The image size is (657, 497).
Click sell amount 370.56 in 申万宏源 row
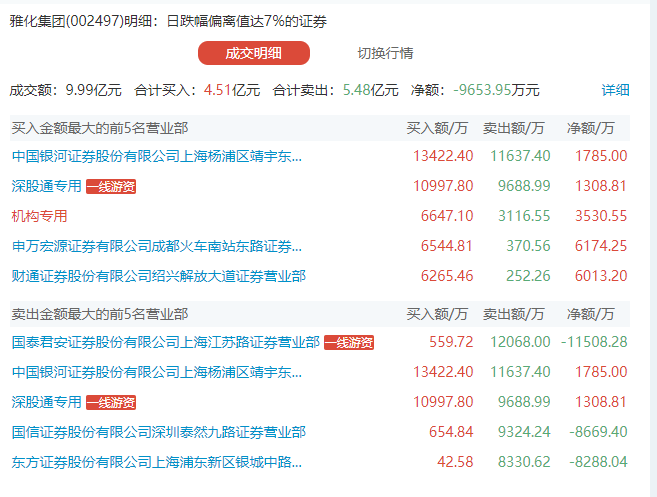point(528,246)
